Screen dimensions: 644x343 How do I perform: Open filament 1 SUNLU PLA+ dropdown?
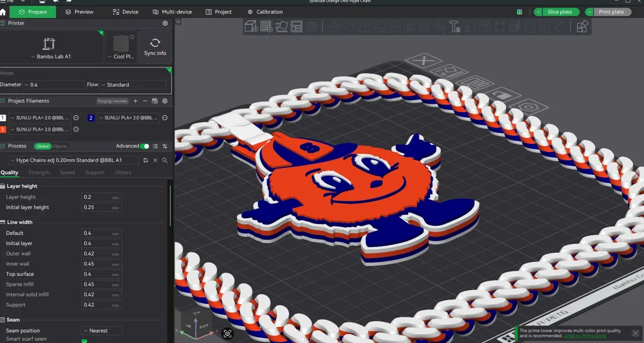click(40, 118)
